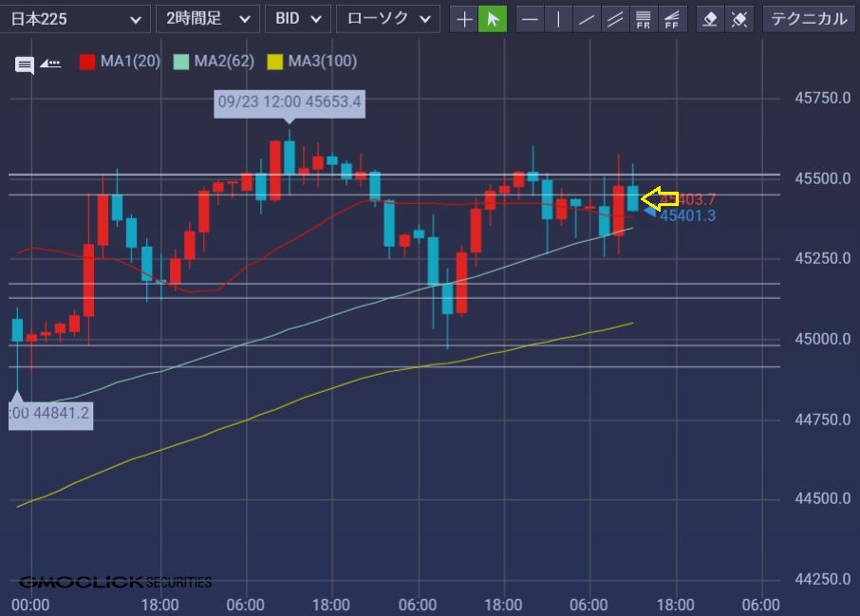Click the 09/23 12:00 45653.4 high label
The height and width of the screenshot is (616, 860).
[290, 102]
